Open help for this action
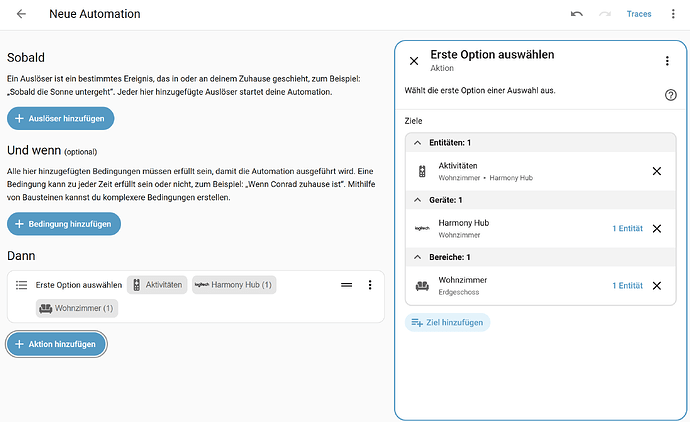Viewport: 690px width, 422px height. coord(671,95)
